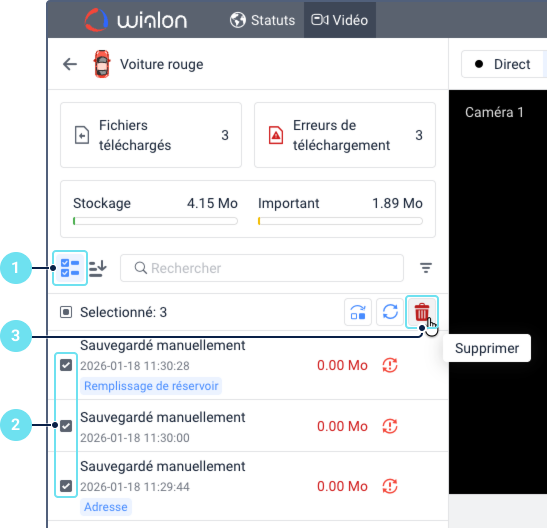
Task: Click the back arrow next to Voiture rouge
Action: coord(70,64)
